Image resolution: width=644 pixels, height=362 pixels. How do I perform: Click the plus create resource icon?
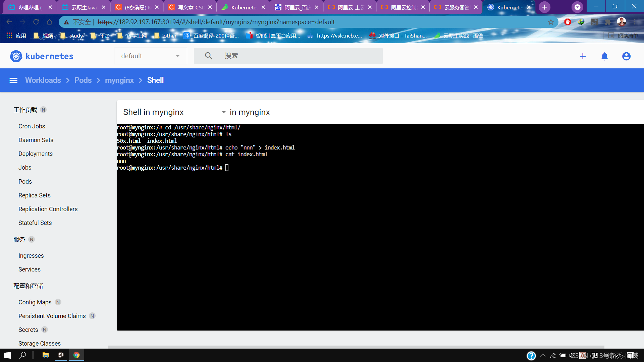(x=583, y=56)
